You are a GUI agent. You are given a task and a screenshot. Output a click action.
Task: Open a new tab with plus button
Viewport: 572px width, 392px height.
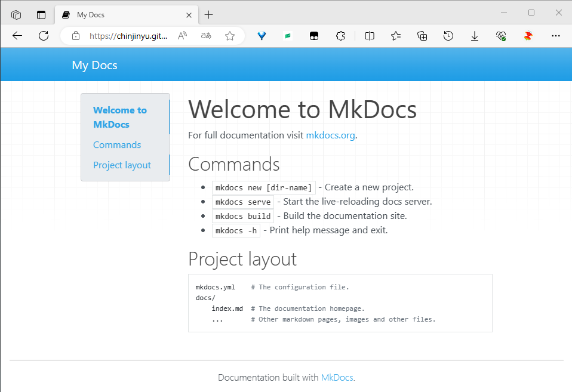point(208,15)
